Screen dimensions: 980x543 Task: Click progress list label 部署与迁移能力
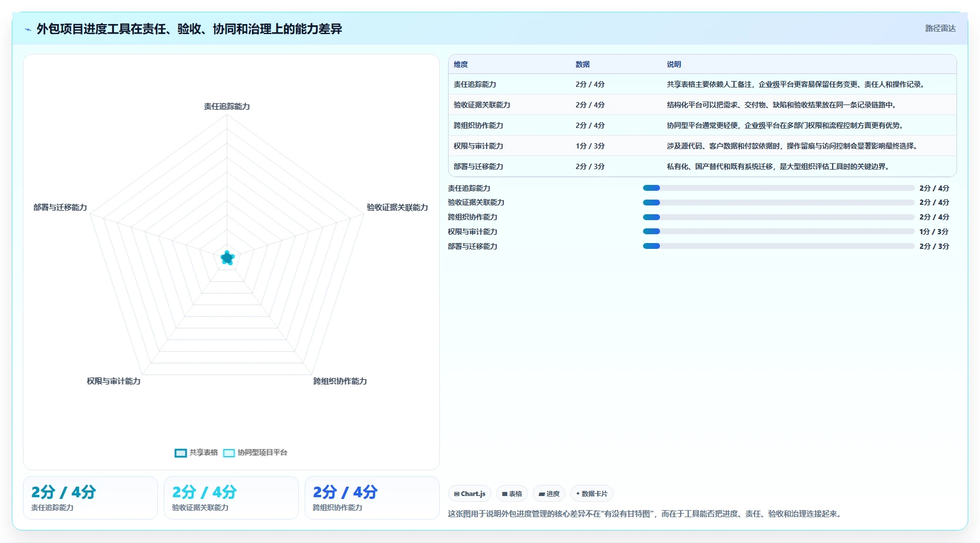coord(473,246)
